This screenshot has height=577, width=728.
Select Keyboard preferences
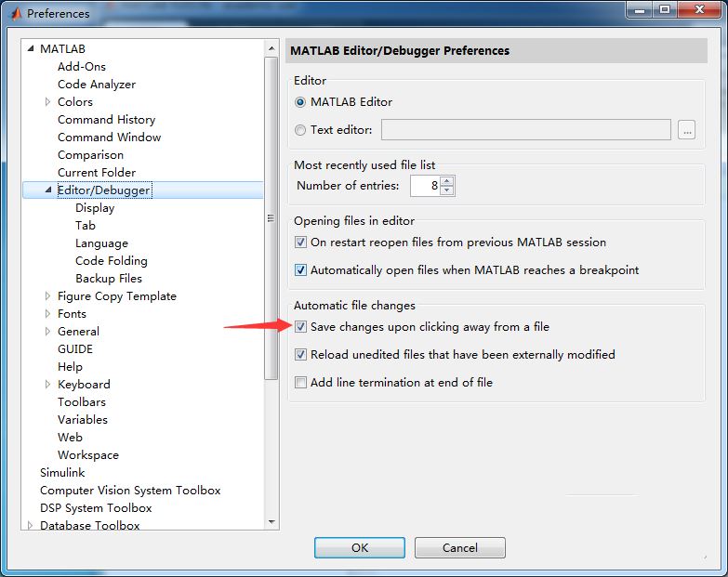point(84,384)
